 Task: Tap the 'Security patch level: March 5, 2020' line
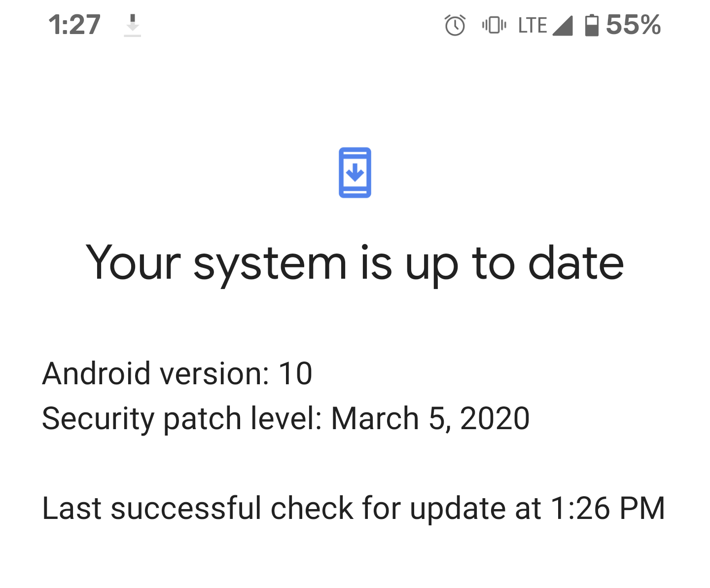click(286, 419)
